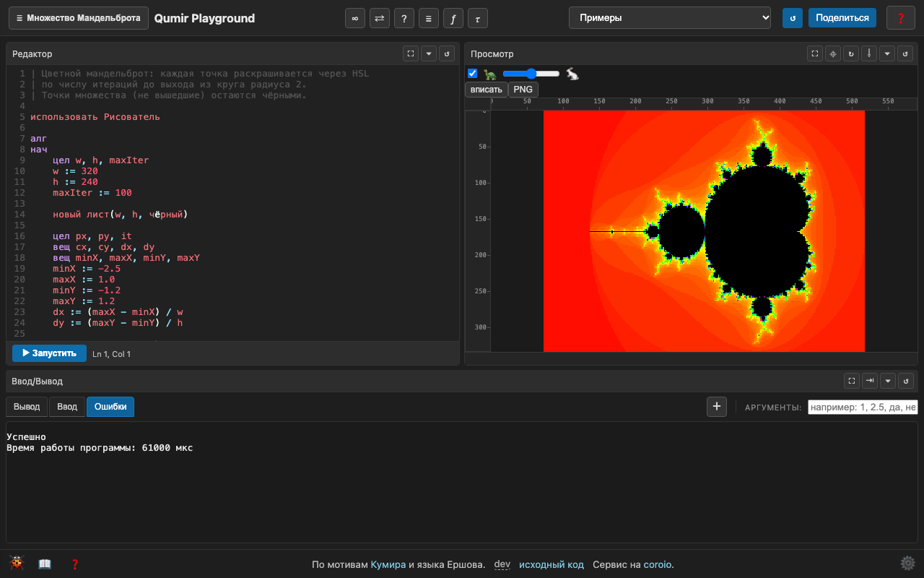Click the swap arrows toolbar icon
This screenshot has height=578, width=924.
click(x=380, y=18)
